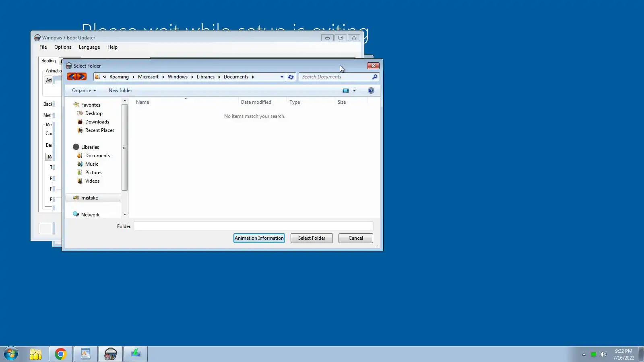Click the volume speaker tray icon
The width and height of the screenshot is (644, 362).
(603, 354)
